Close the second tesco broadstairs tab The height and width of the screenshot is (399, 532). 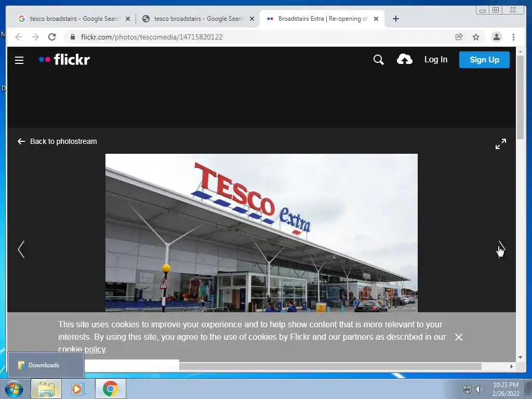[252, 19]
